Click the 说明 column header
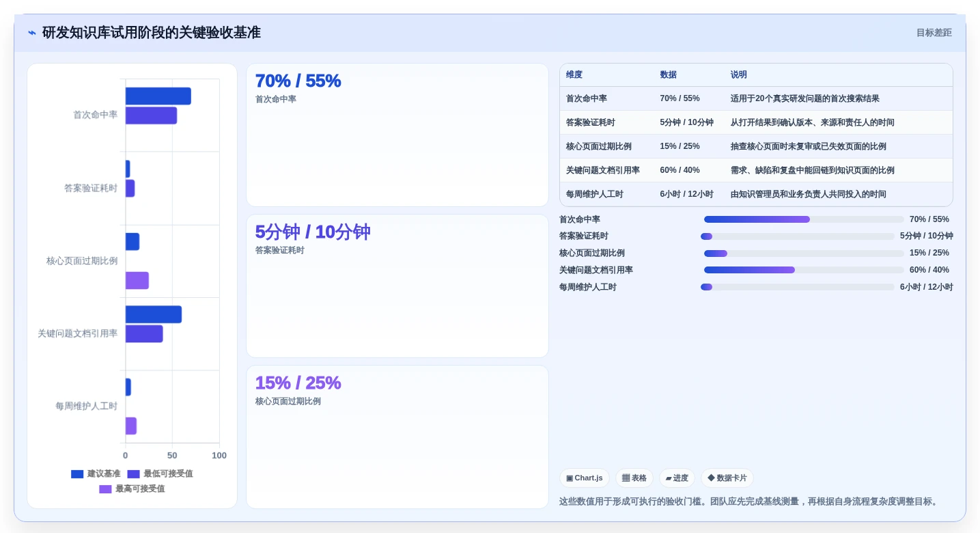 738,74
